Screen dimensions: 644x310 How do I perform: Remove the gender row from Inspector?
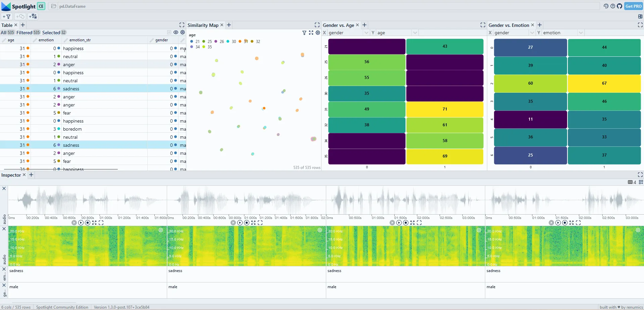pyautogui.click(x=4, y=285)
